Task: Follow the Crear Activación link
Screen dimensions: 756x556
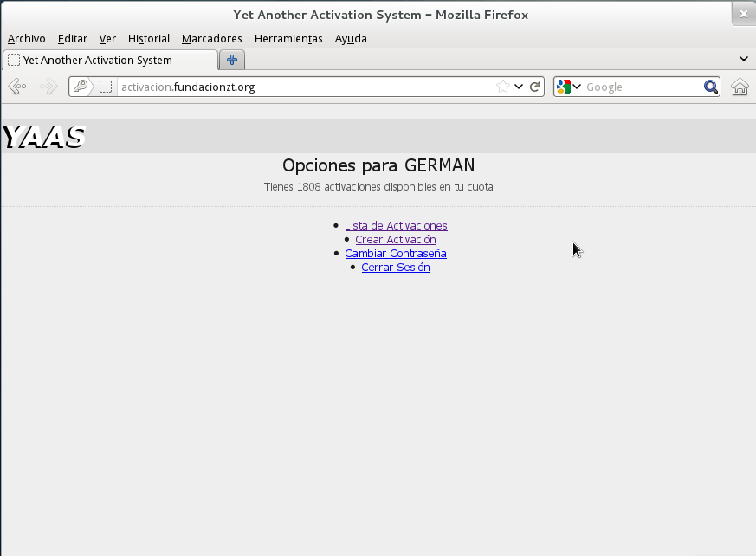Action: pos(395,240)
